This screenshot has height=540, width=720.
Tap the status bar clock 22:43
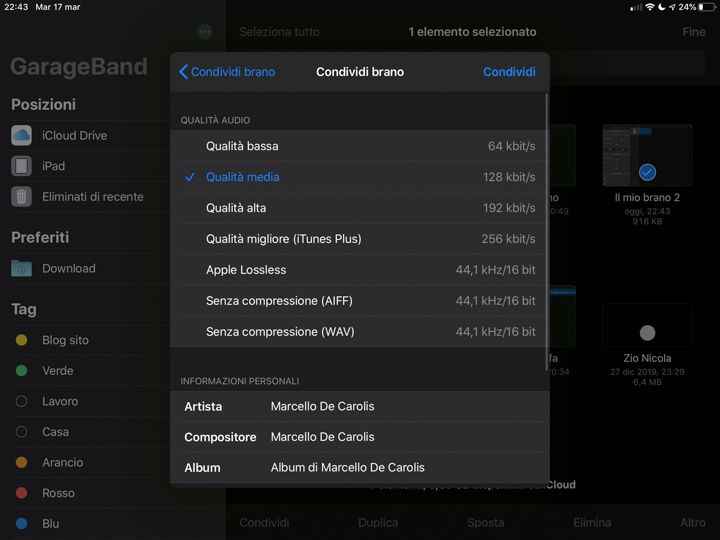16,7
